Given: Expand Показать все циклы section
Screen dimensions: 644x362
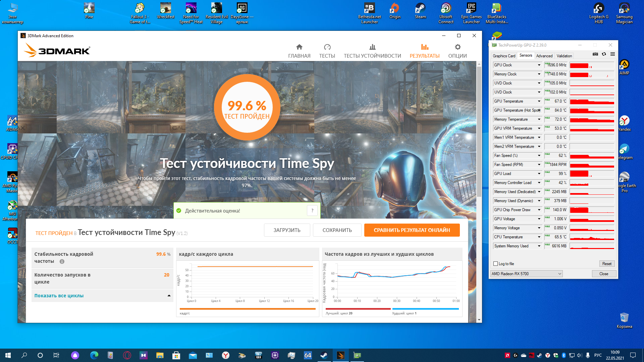Looking at the screenshot, I should [x=102, y=296].
